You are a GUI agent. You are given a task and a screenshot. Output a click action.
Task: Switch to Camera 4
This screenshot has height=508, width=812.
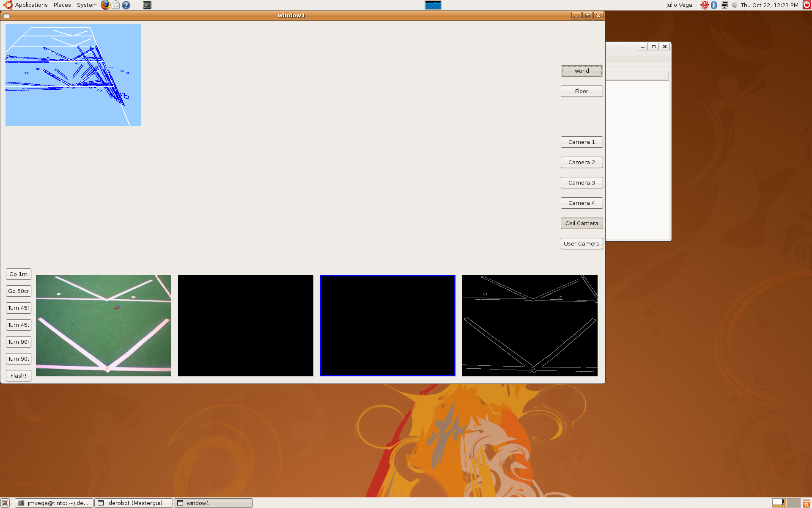point(582,203)
